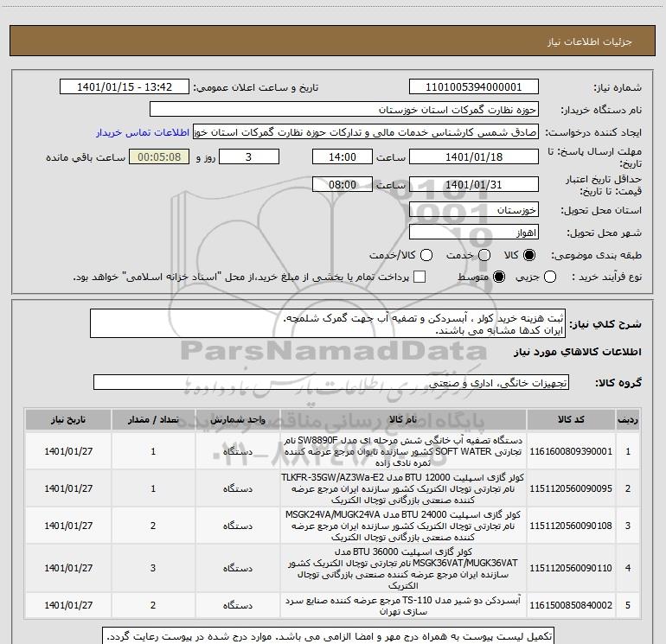Click the goods group field تجهیزات خانگی
Viewport: 666px width, 644px height.
pyautogui.click(x=331, y=382)
